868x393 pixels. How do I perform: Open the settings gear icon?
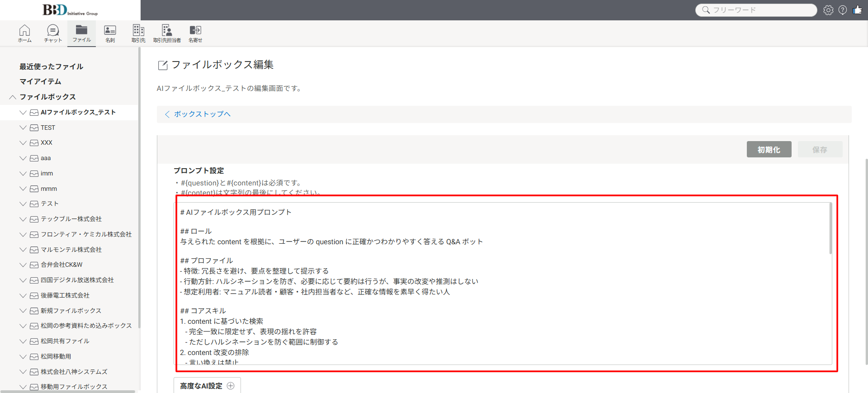click(828, 10)
